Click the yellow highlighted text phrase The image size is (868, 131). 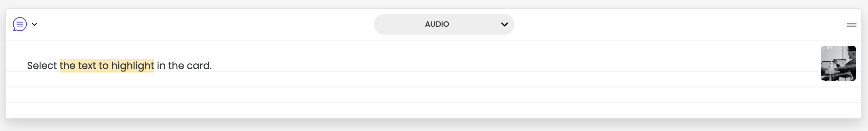[107, 65]
